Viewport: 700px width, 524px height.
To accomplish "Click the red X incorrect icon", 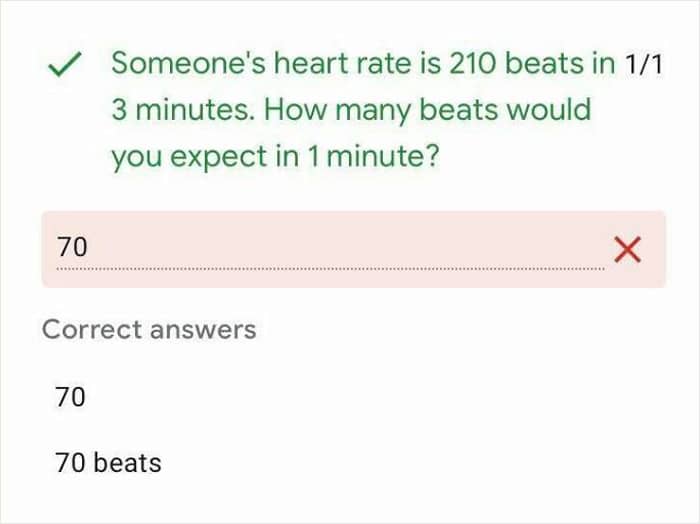I will 627,249.
